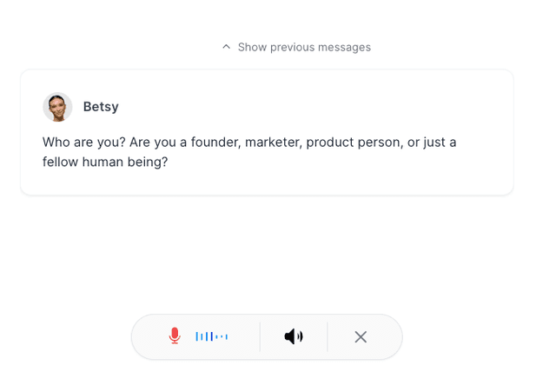
Task: Click the divider between speaker and close icon
Action: pyautogui.click(x=328, y=336)
